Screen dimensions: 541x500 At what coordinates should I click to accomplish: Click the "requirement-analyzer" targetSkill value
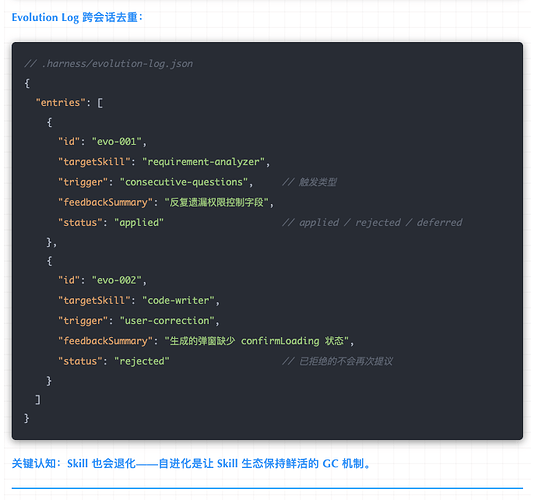204,162
